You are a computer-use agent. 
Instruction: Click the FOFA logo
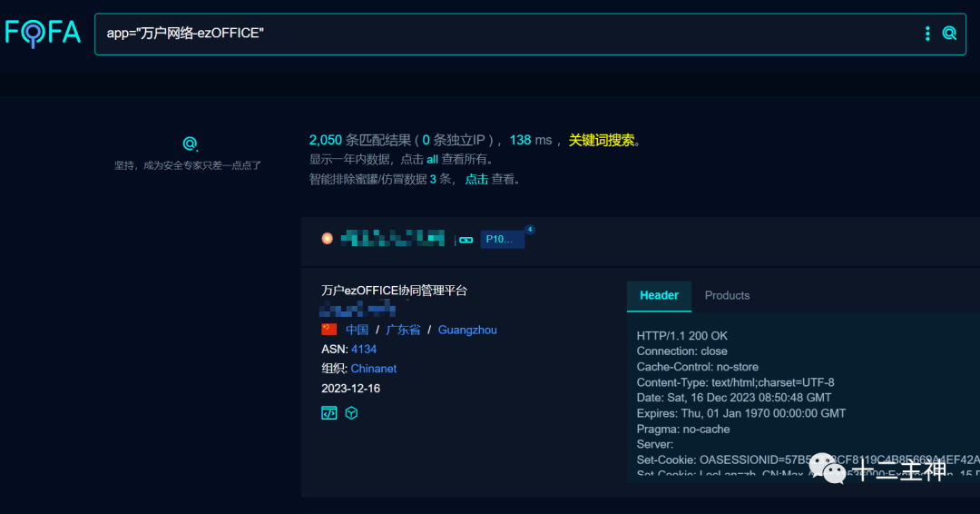pos(43,33)
